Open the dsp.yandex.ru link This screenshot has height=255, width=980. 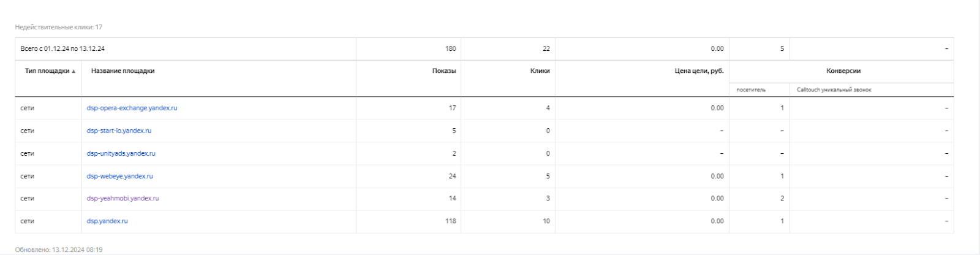(x=107, y=221)
